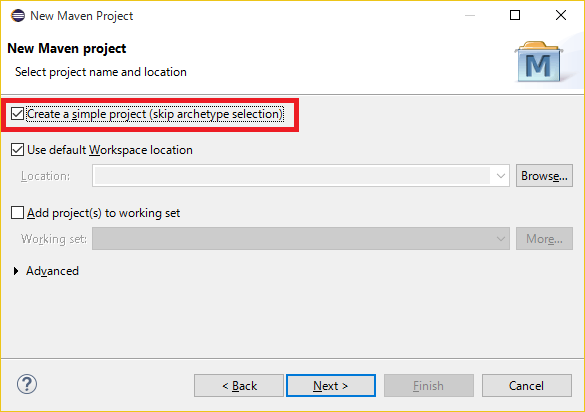Cancel the Maven project wizard
The image size is (585, 412).
click(x=527, y=386)
